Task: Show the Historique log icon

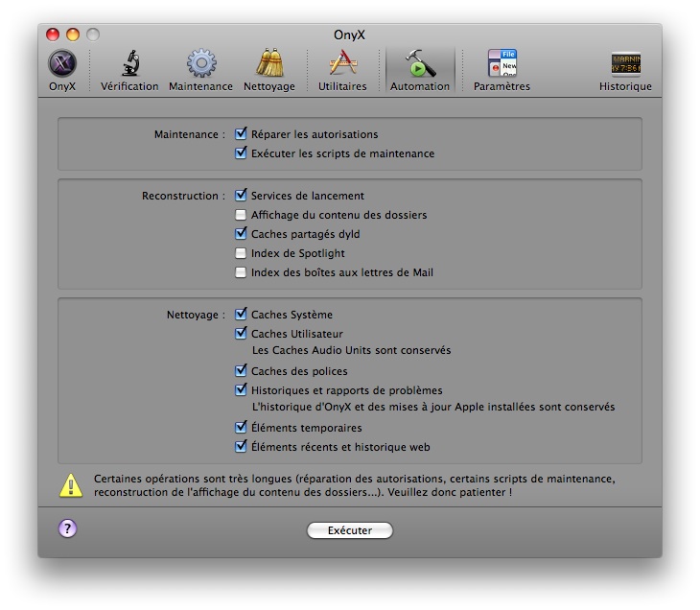Action: [626, 63]
